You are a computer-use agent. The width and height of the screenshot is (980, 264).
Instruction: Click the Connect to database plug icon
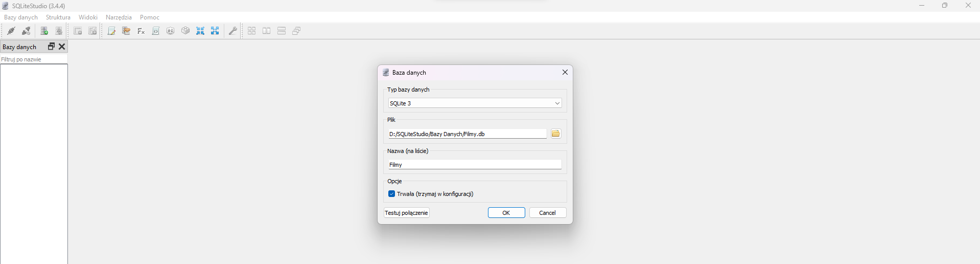tap(11, 31)
